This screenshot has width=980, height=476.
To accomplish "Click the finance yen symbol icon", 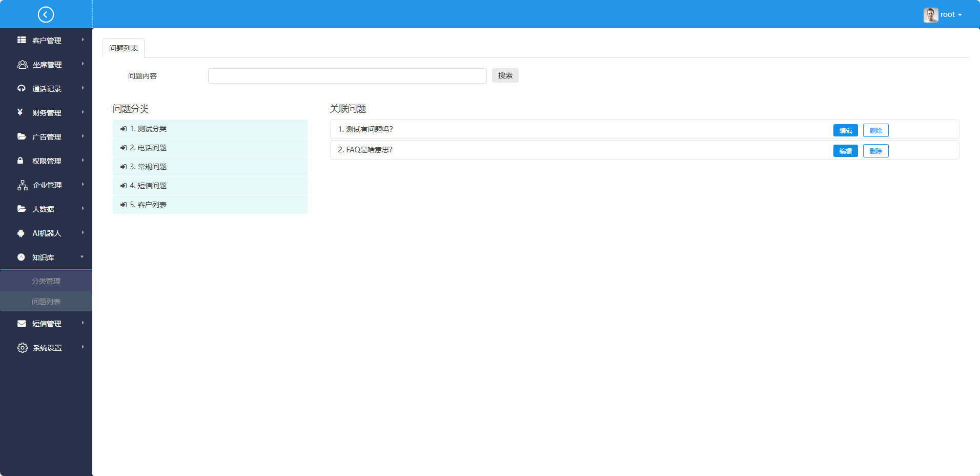I will (x=20, y=112).
